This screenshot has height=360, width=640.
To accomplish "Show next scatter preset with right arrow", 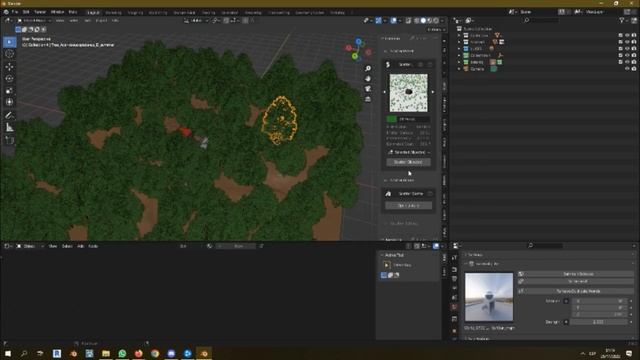I will tap(433, 92).
